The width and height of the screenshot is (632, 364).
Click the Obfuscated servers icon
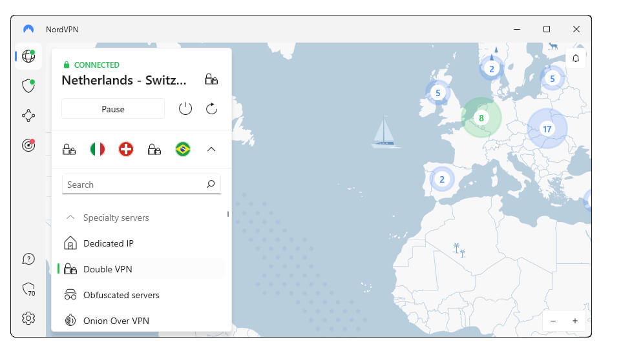[70, 295]
